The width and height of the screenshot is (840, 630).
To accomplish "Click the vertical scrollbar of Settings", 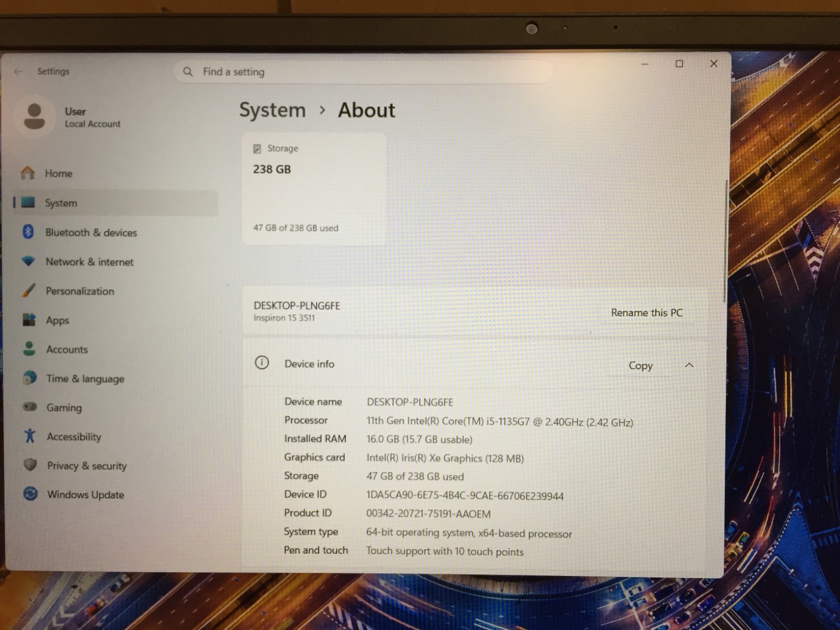I will pos(725,241).
